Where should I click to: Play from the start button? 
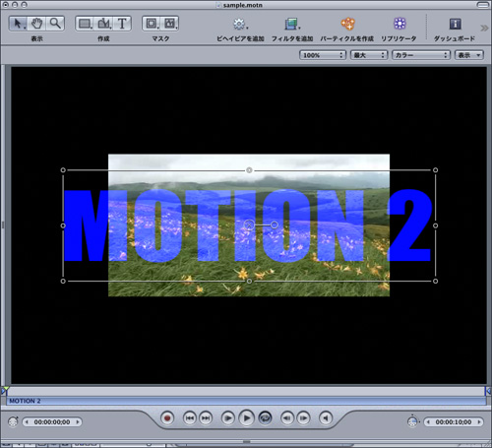[228, 418]
